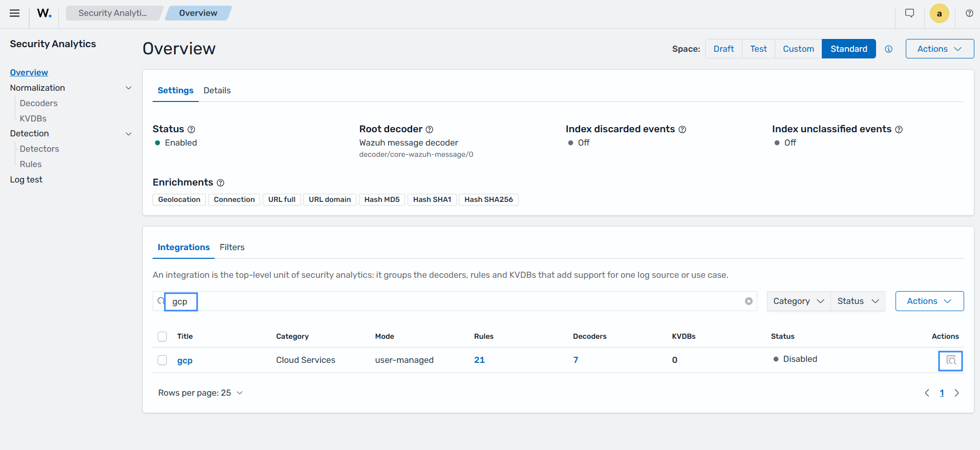Open the Status filter dropdown

(x=858, y=301)
